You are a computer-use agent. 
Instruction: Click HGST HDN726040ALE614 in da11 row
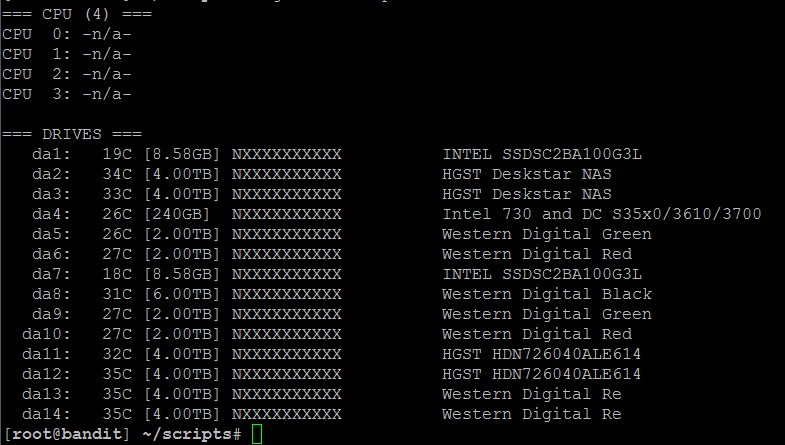pos(542,354)
